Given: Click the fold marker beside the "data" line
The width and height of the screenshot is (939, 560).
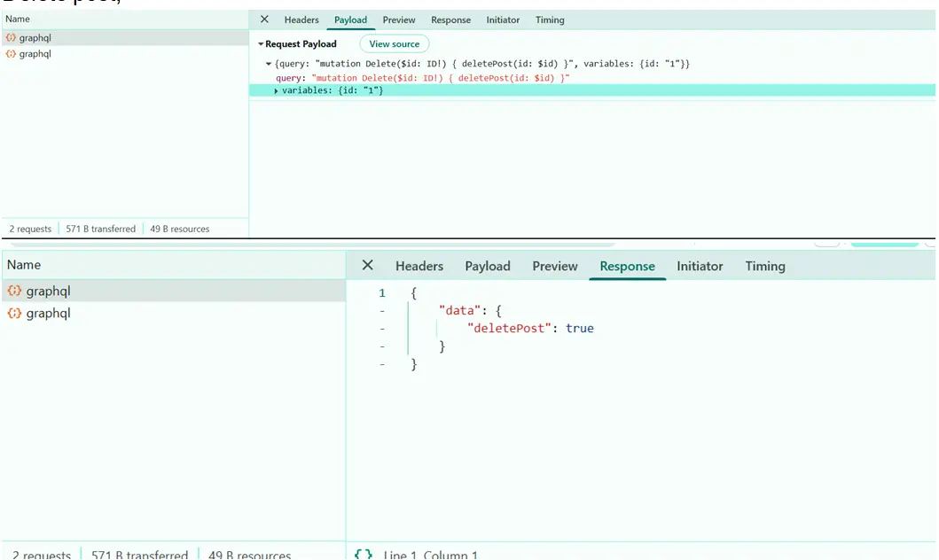Looking at the screenshot, I should (382, 311).
